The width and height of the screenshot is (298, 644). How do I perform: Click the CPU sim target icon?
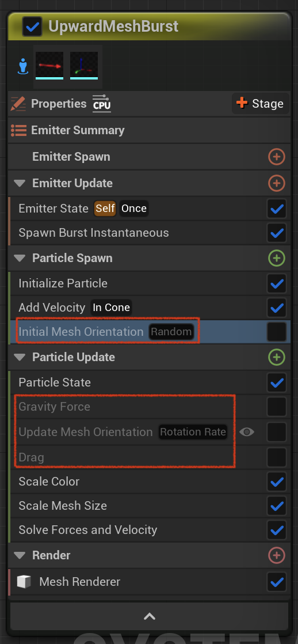[101, 104]
